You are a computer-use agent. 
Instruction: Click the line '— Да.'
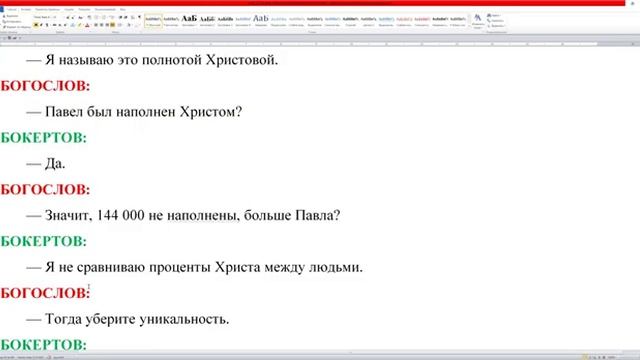(x=46, y=164)
